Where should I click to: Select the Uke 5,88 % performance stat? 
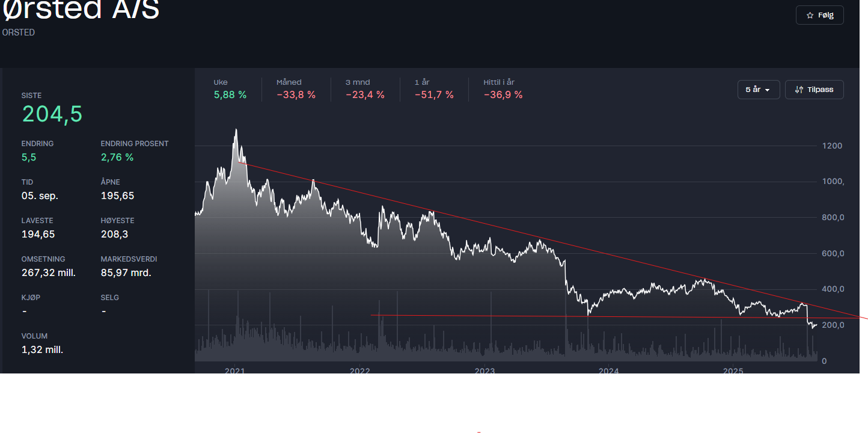click(x=230, y=89)
